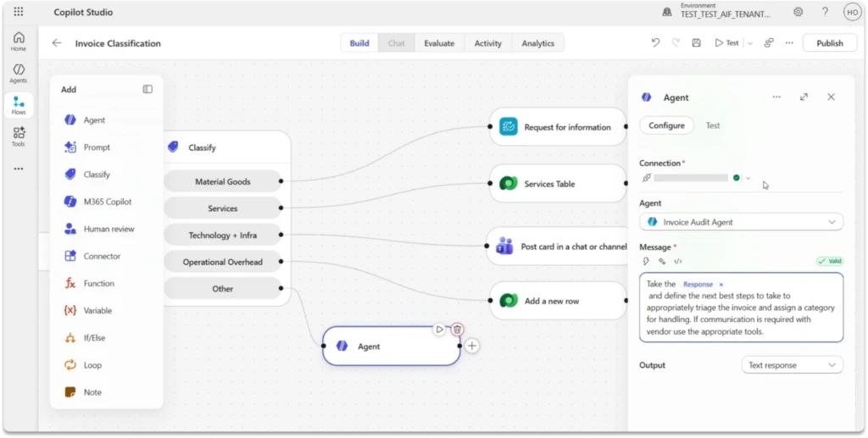Switch to the Activity tab
The width and height of the screenshot is (868, 438).
point(487,43)
